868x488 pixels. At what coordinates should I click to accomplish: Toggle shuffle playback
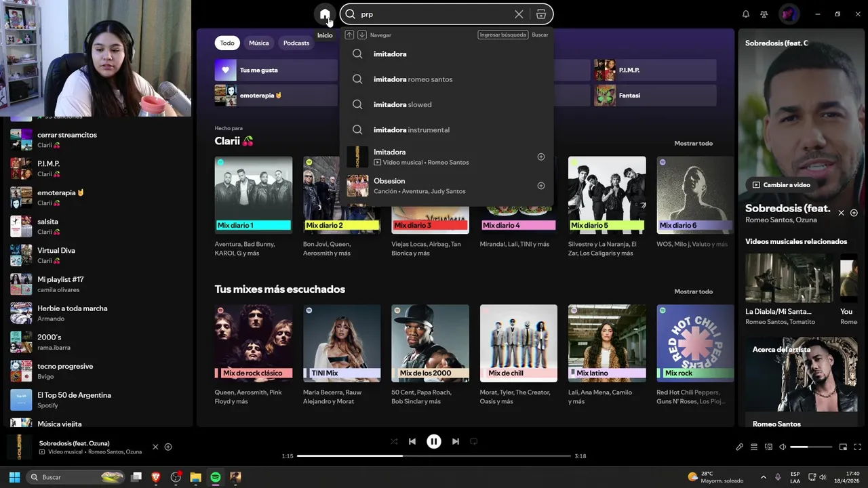(394, 441)
